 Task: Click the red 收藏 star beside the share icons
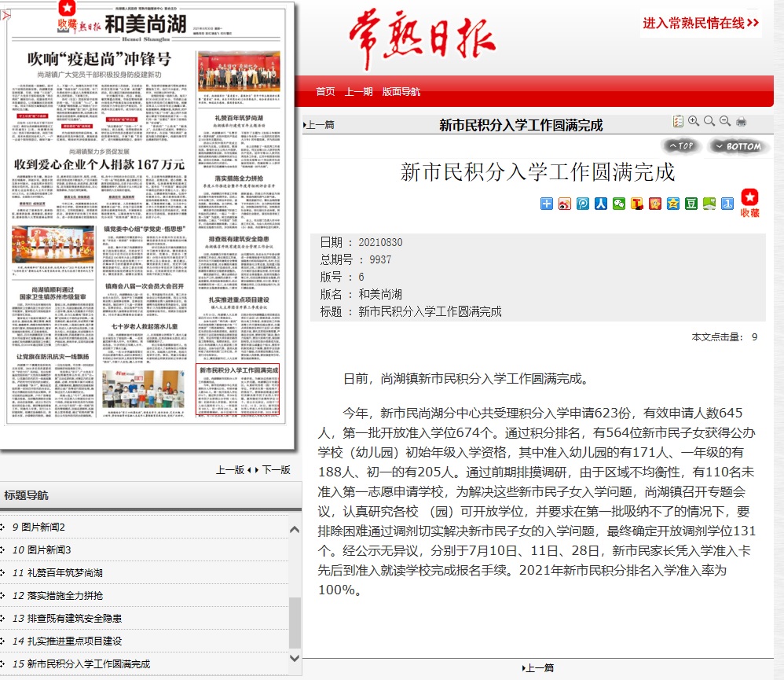point(749,203)
